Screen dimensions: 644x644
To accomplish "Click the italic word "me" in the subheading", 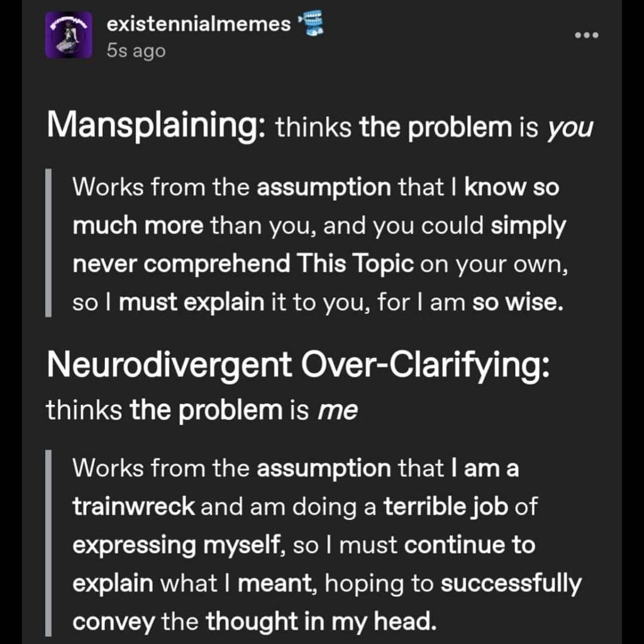I will (338, 411).
